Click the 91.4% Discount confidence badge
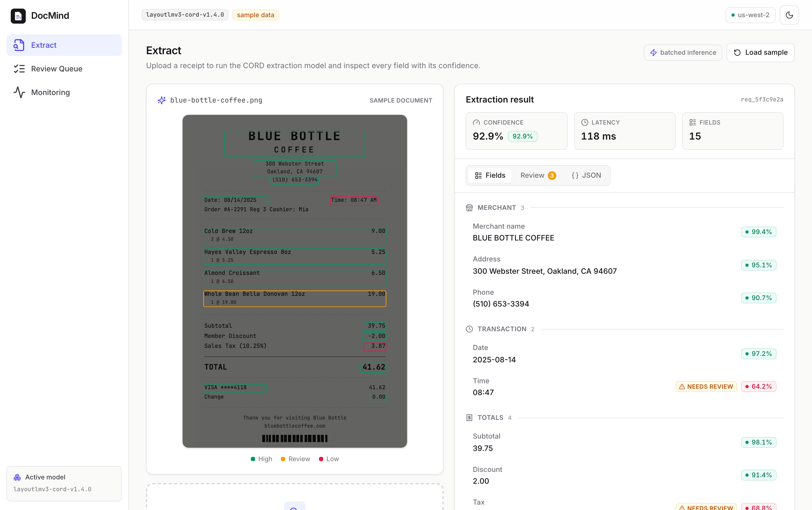The image size is (812, 510). pos(758,475)
